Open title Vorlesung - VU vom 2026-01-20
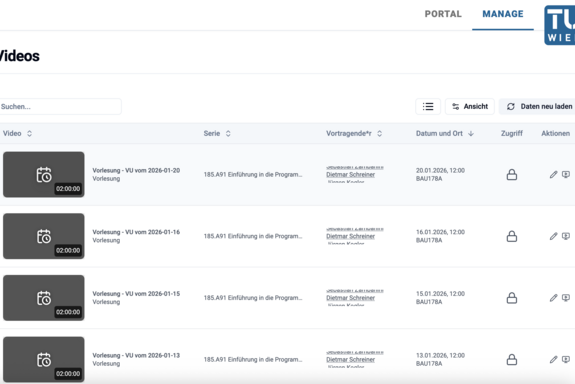This screenshot has height=384, width=575. [136, 171]
